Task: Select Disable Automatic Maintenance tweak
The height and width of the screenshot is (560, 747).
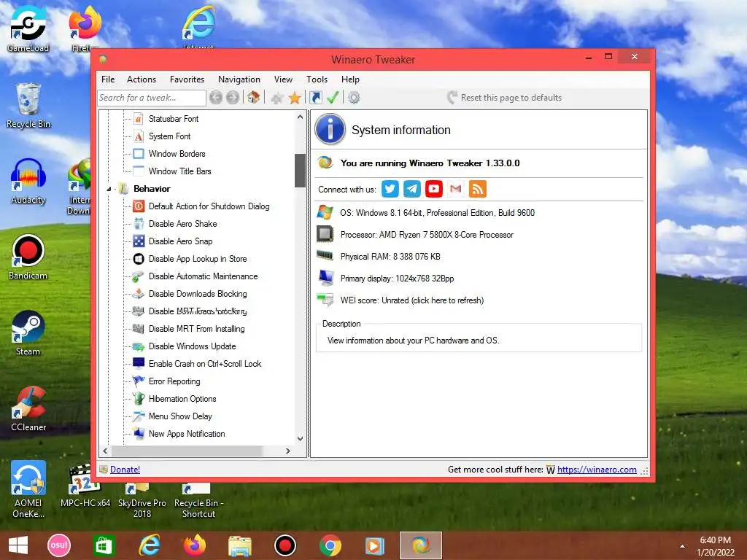Action: pyautogui.click(x=203, y=276)
